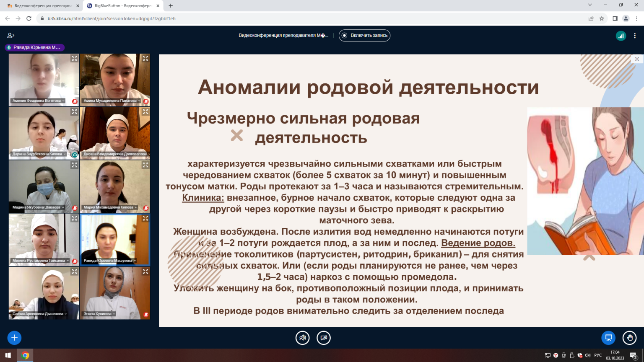Fullscreen Мадина Якубовна Шаваева webcam
Viewport: 644px width, 362px height.
[74, 165]
